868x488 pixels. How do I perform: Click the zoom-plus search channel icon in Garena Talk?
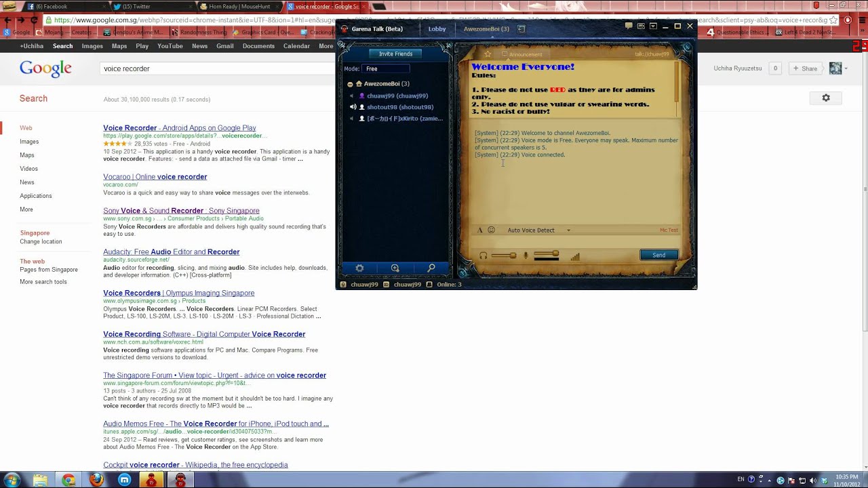(395, 268)
